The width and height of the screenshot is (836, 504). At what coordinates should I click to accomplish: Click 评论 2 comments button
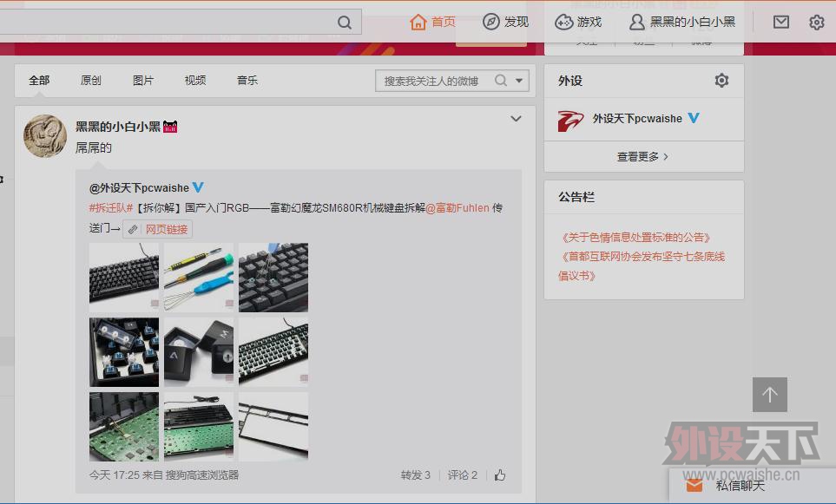pos(462,475)
